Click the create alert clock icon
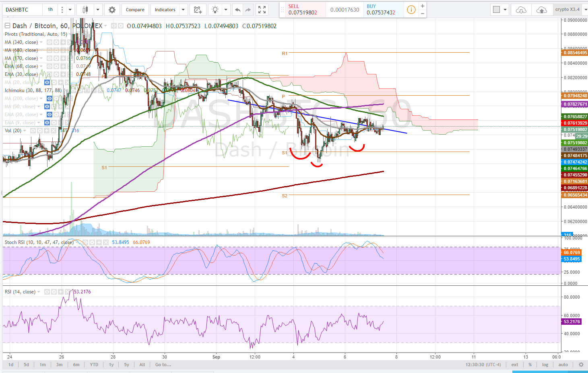The height and width of the screenshot is (373, 588). pyautogui.click(x=198, y=10)
